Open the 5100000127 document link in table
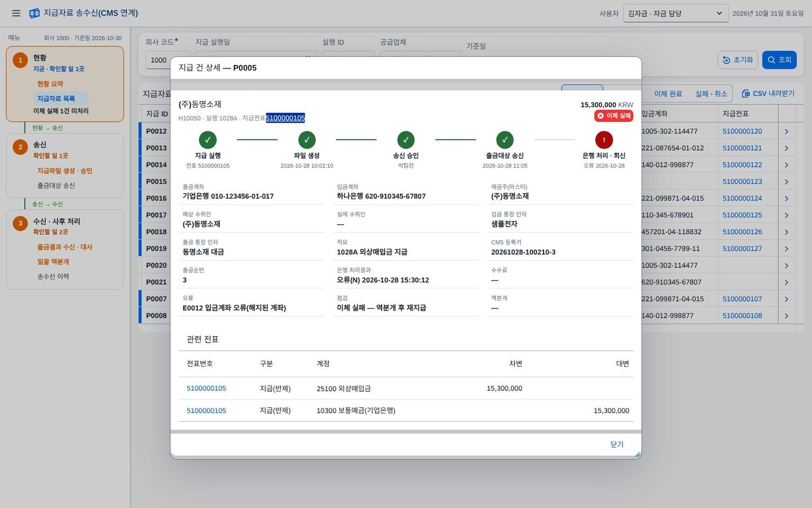The height and width of the screenshot is (508, 812). [742, 248]
